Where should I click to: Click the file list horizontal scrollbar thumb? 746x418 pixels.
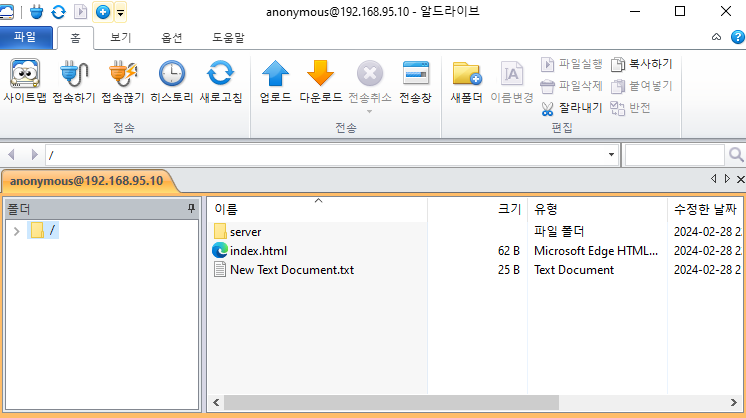point(391,402)
